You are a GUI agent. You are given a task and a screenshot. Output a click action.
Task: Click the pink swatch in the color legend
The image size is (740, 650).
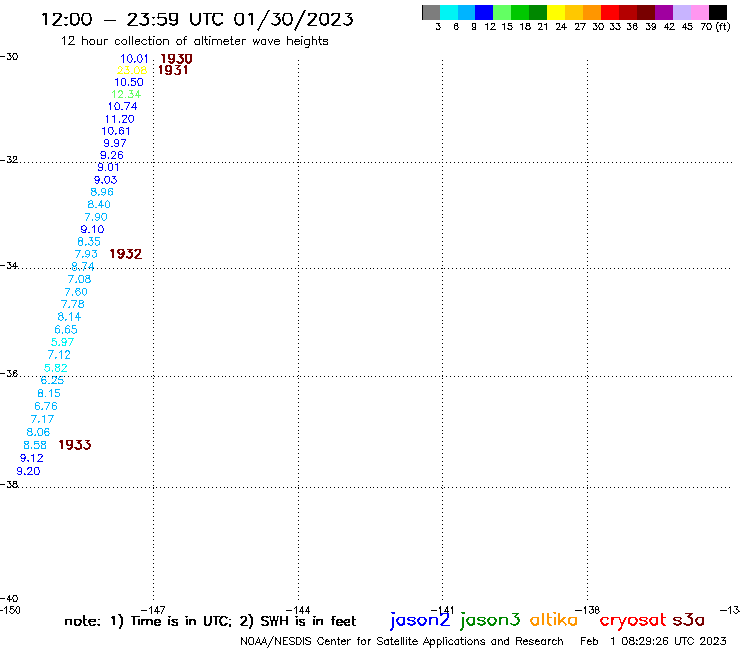click(699, 12)
